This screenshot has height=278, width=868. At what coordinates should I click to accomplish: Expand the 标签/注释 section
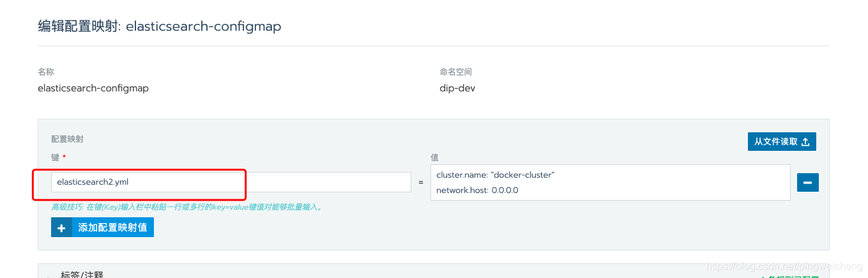(82, 274)
